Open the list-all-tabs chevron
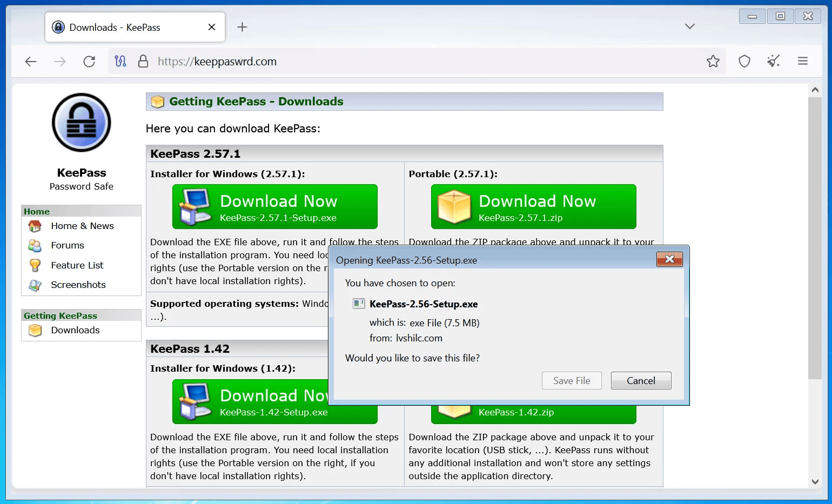 [x=690, y=26]
